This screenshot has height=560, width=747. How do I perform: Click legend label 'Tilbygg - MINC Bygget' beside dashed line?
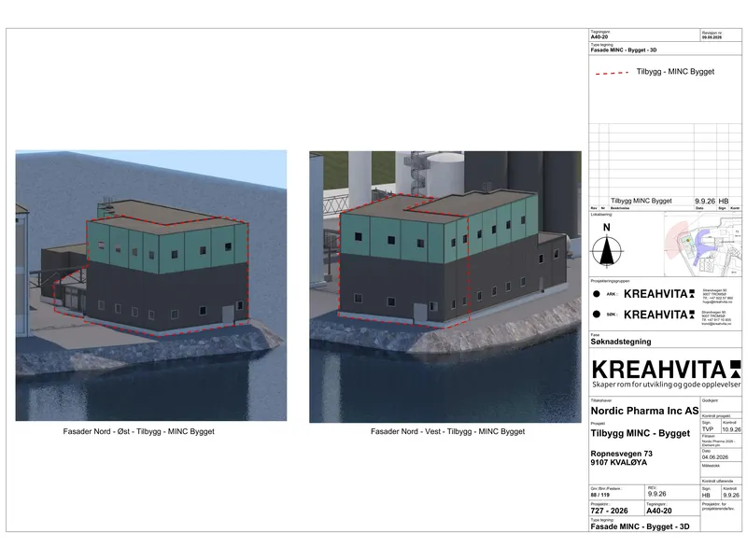[x=675, y=72]
